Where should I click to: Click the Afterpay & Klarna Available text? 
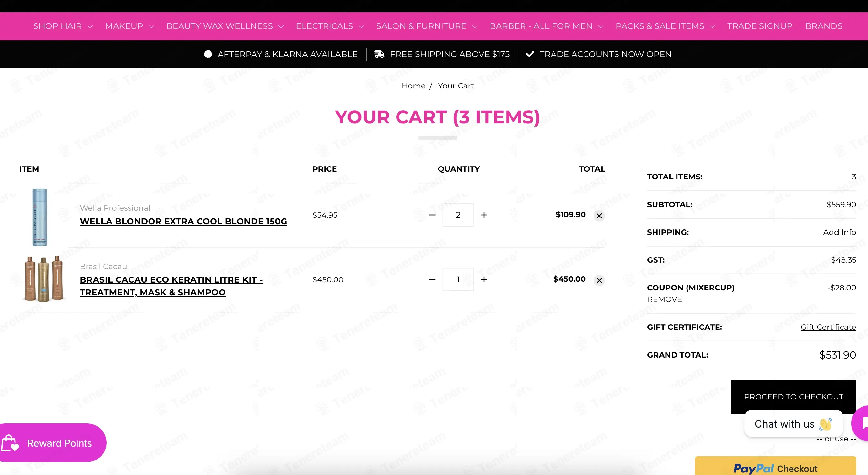pos(287,54)
